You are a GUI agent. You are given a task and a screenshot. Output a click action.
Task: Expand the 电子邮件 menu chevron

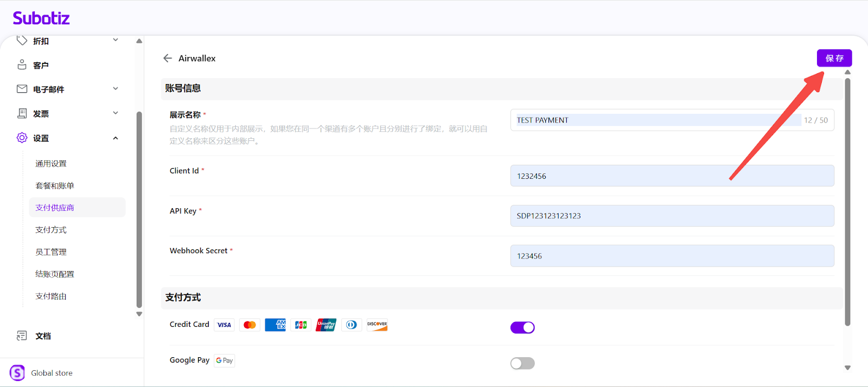(x=116, y=89)
